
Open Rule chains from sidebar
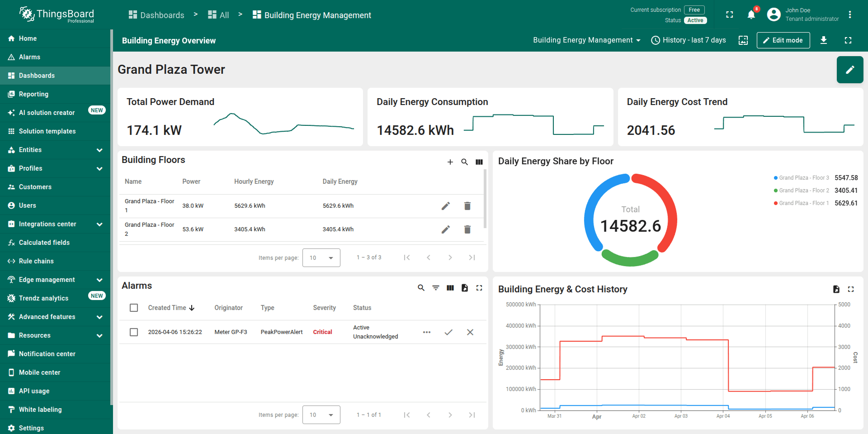[36, 261]
